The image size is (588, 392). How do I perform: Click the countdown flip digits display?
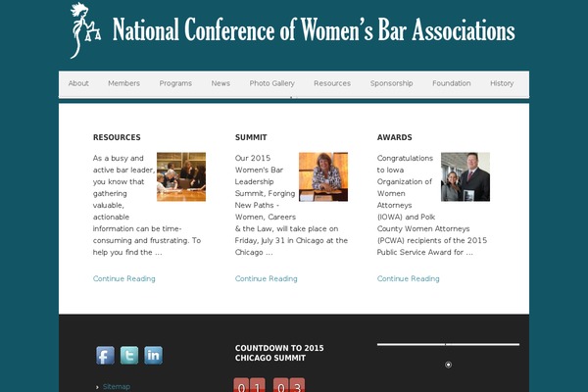click(269, 385)
